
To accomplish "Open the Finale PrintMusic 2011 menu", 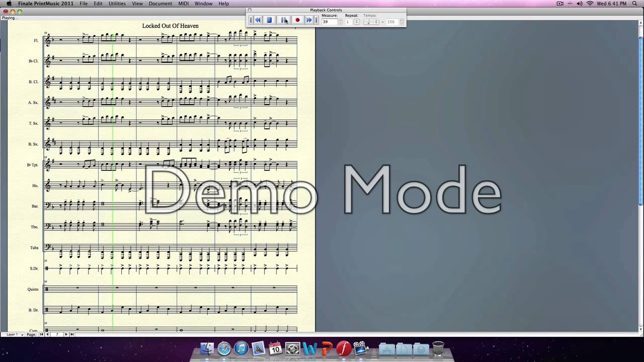I will pyautogui.click(x=46, y=4).
